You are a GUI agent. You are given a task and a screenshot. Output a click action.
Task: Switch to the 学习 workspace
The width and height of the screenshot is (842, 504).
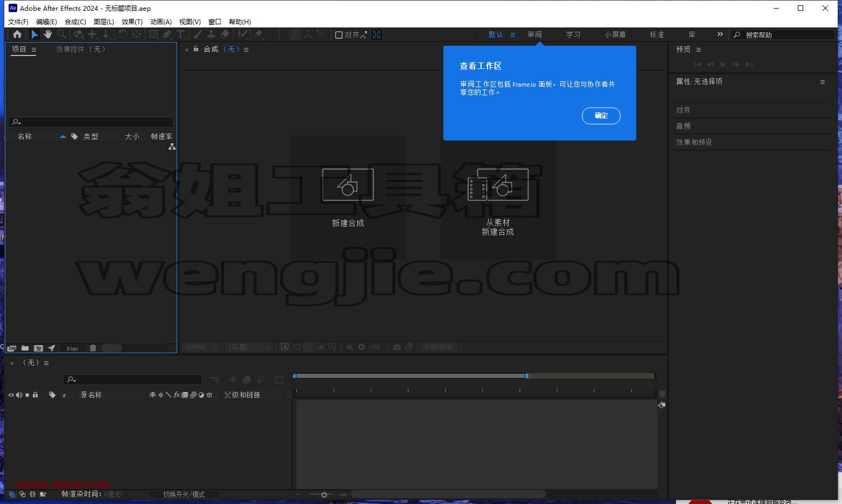[573, 34]
